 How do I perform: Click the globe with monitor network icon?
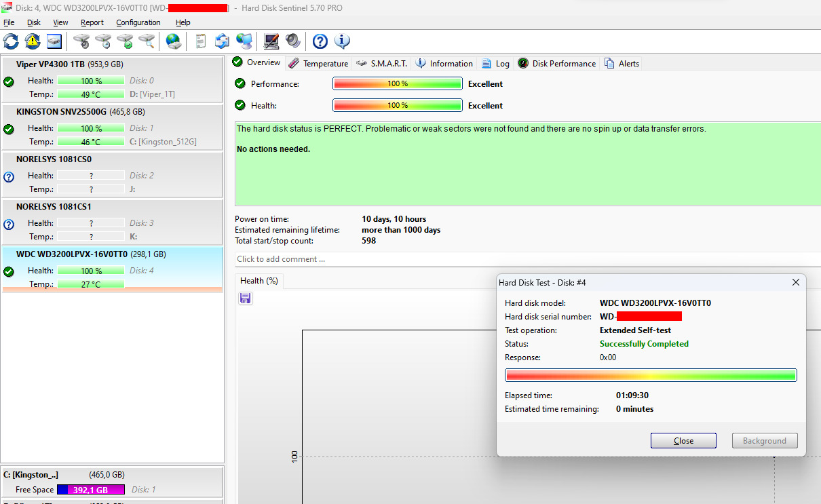[x=244, y=41]
